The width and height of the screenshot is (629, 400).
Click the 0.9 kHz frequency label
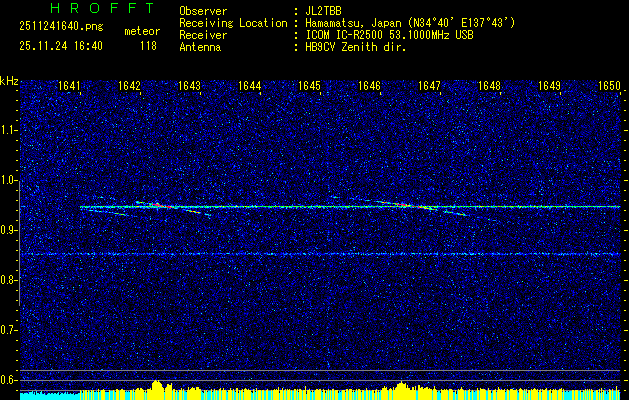[9, 230]
